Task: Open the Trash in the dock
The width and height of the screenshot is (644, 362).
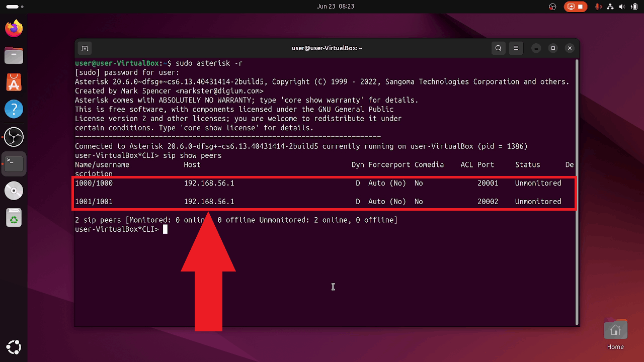Action: tap(14, 218)
